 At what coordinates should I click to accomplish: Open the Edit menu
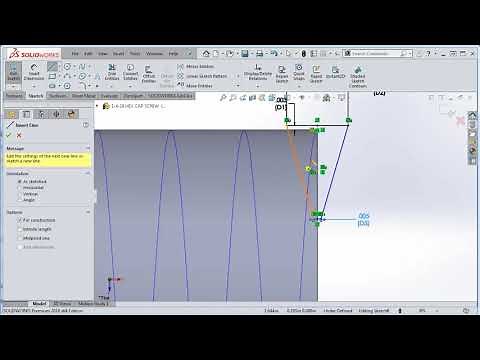(88, 54)
